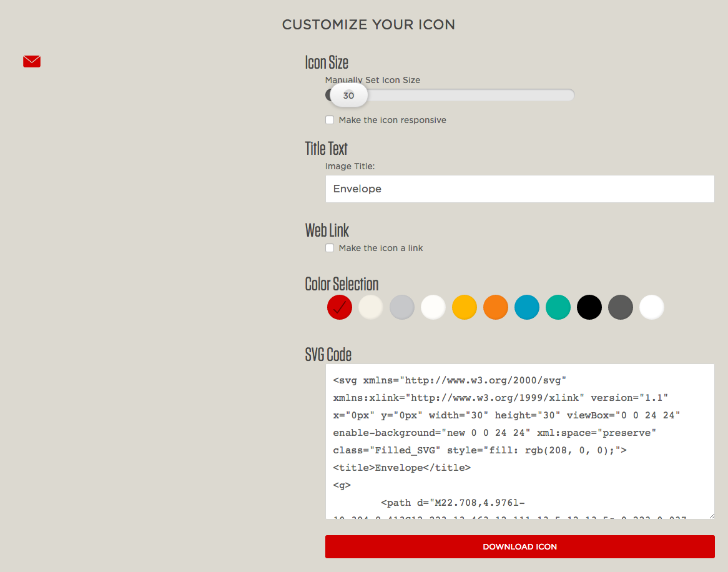This screenshot has height=572, width=728.
Task: Click the Download Icon button
Action: (x=519, y=546)
